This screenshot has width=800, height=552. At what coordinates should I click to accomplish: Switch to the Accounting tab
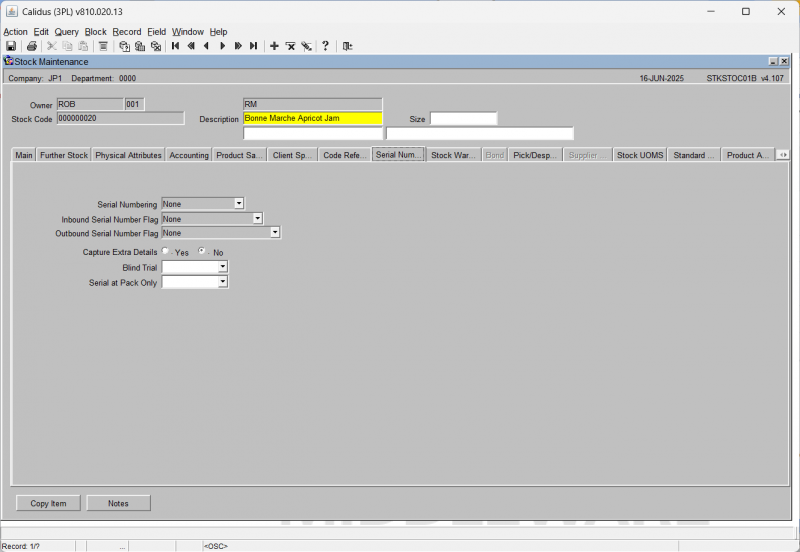click(189, 155)
